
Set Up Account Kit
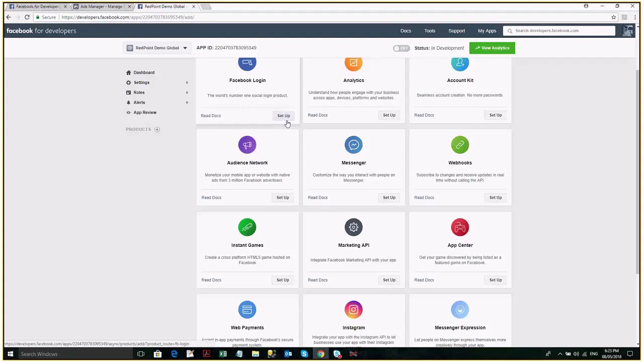click(496, 115)
